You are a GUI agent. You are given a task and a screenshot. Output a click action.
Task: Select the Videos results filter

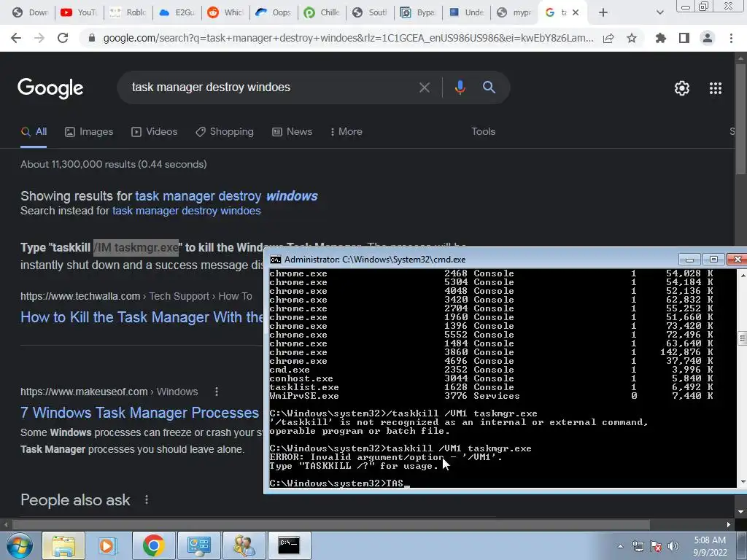[x=155, y=132]
